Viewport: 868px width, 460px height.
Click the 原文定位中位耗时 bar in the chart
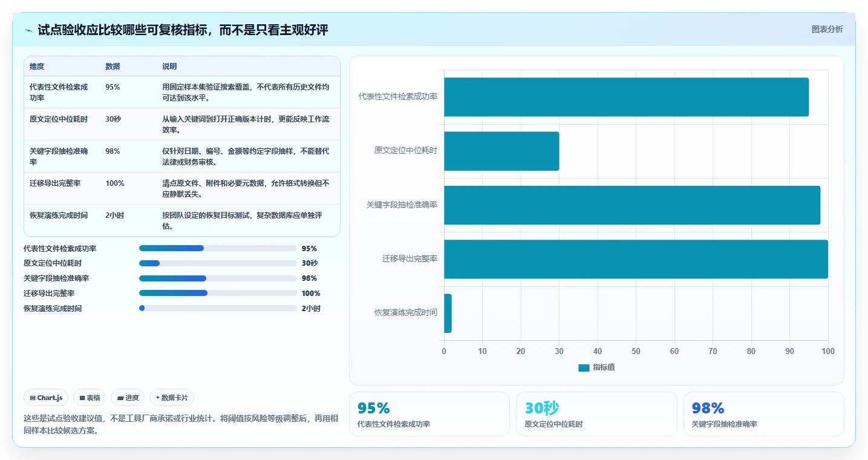tap(501, 151)
